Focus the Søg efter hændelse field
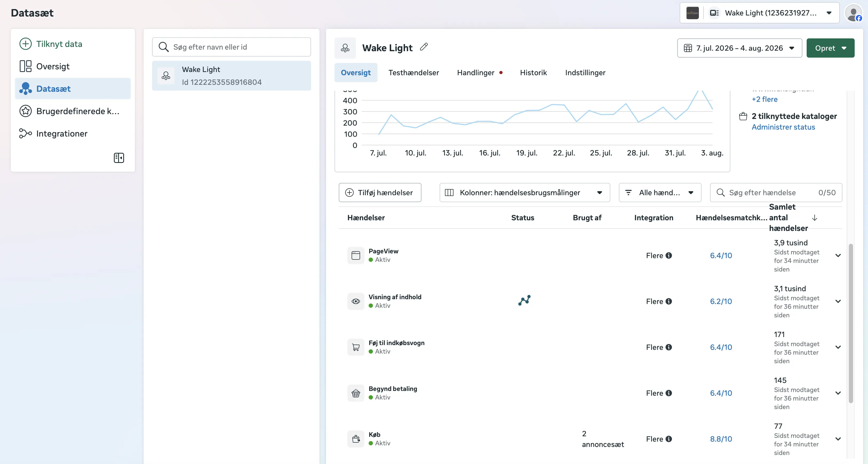 click(776, 193)
